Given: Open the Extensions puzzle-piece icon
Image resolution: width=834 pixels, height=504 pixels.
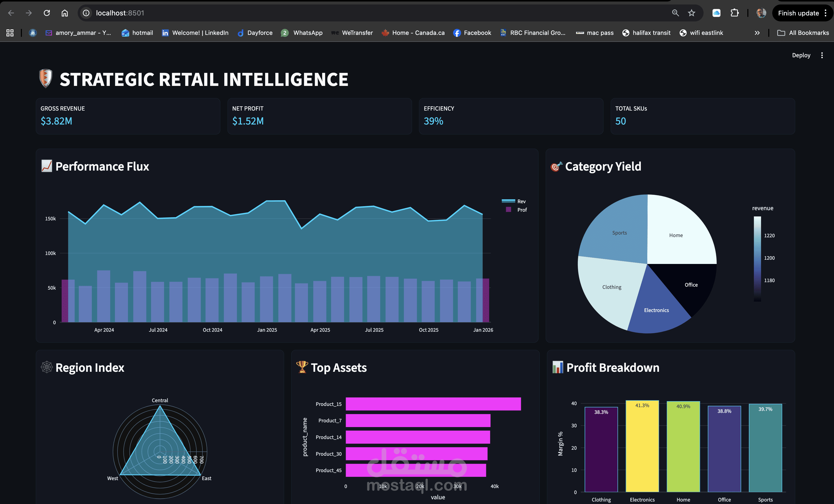Looking at the screenshot, I should click(x=735, y=13).
